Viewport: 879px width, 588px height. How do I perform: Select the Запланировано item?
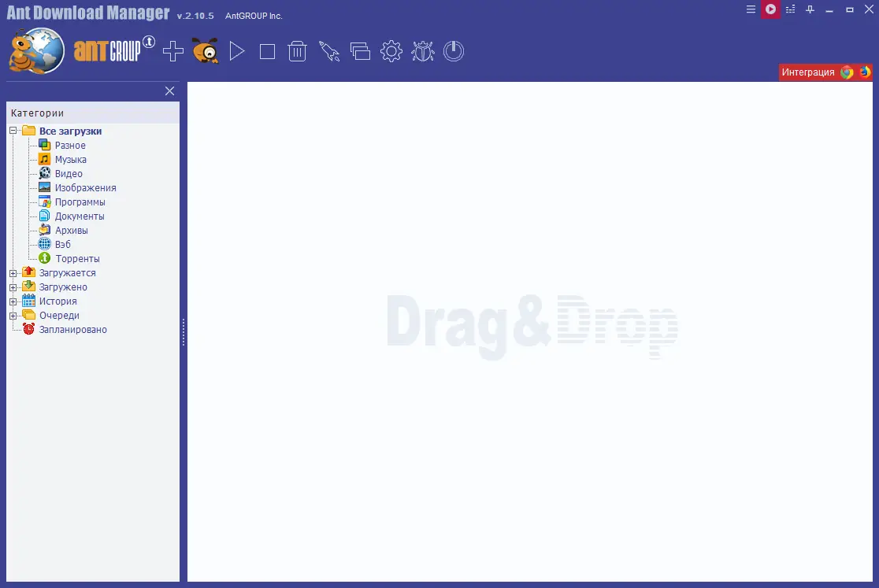(x=73, y=329)
